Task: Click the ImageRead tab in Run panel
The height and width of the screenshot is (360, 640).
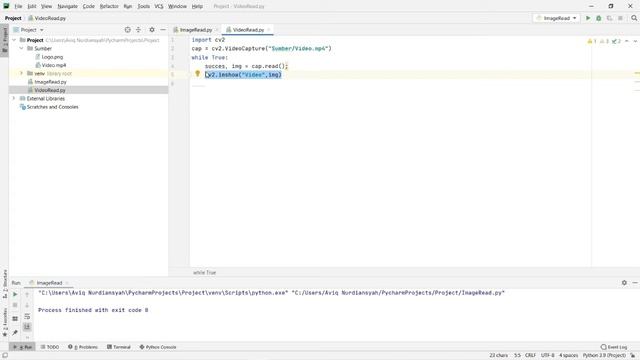Action: pyautogui.click(x=49, y=282)
